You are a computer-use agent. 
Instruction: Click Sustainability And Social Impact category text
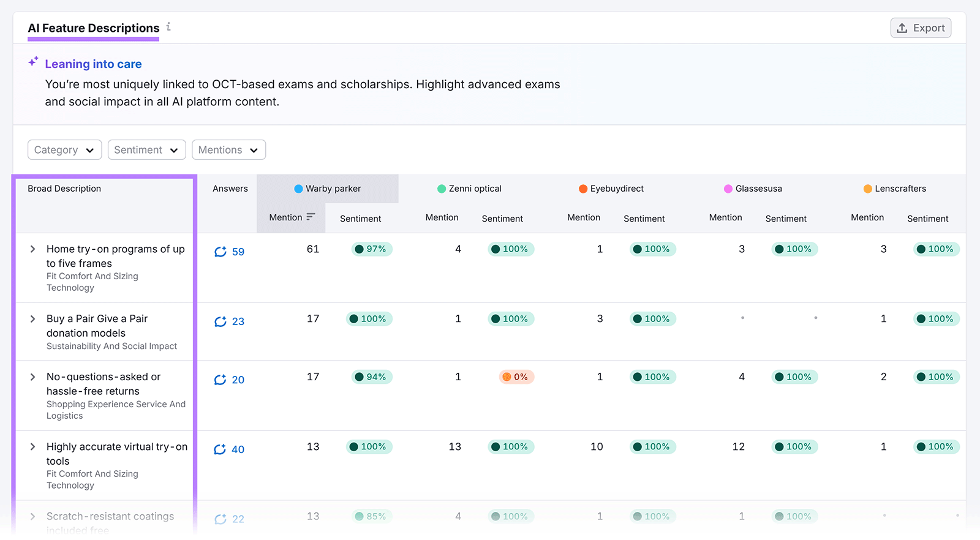pyautogui.click(x=111, y=347)
